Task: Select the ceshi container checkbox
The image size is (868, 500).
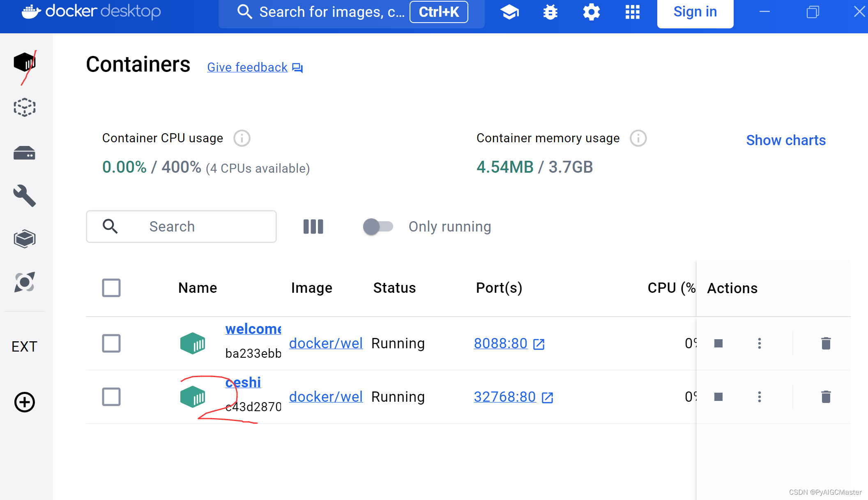Action: [111, 397]
